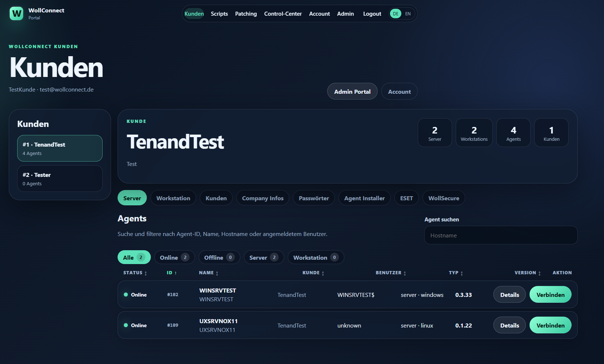Image resolution: width=604 pixels, height=364 pixels.
Task: Sort table by BENUTZER column
Action: pos(391,273)
